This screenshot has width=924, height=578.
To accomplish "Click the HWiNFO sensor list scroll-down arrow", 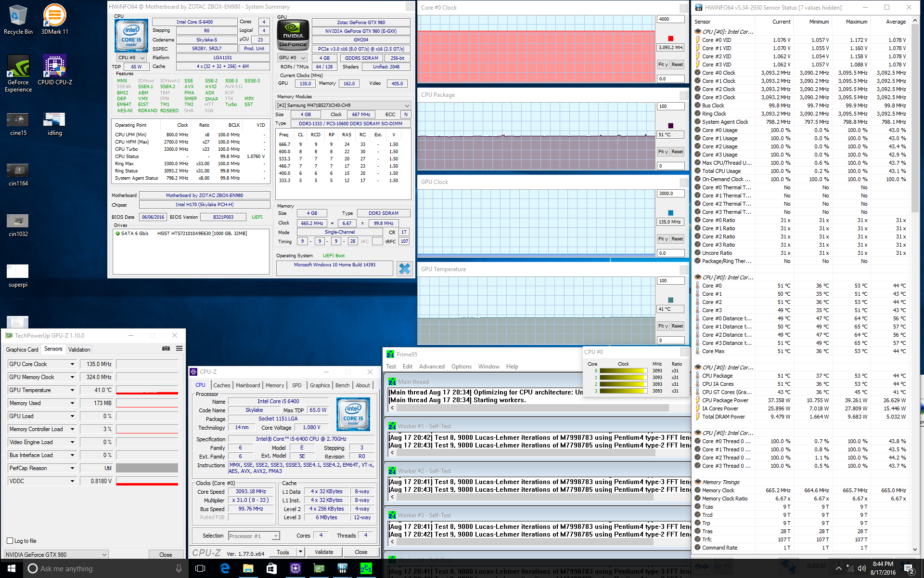I will tap(915, 549).
